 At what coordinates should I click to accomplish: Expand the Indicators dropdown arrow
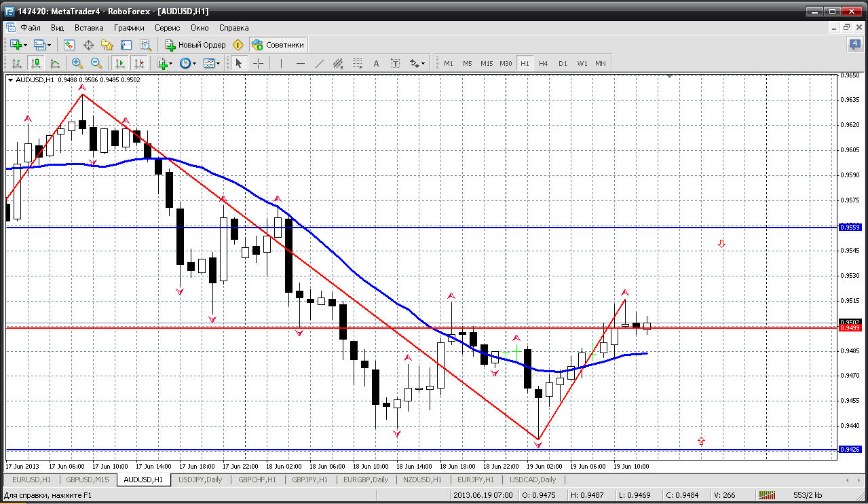coord(171,64)
